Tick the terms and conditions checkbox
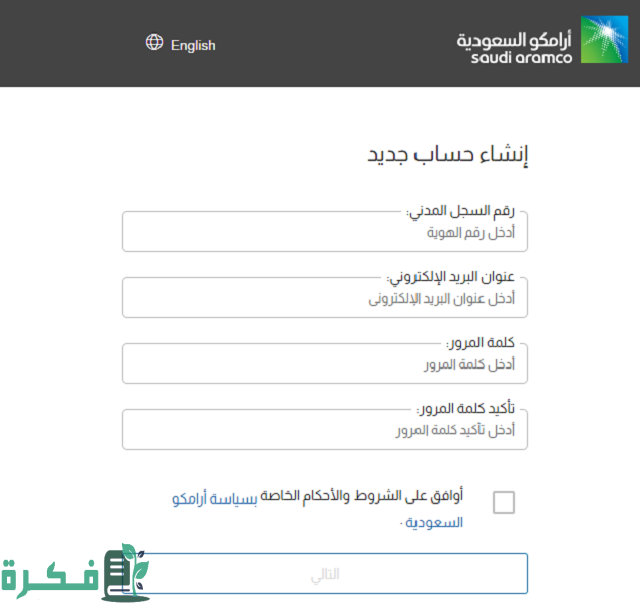640x603 pixels. click(x=504, y=502)
